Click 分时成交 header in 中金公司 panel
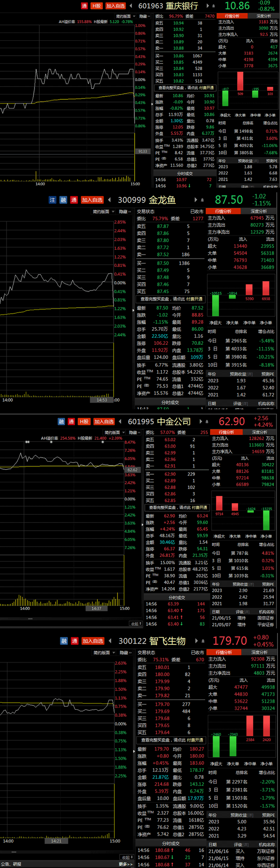This screenshot has height=868, width=280. [177, 598]
